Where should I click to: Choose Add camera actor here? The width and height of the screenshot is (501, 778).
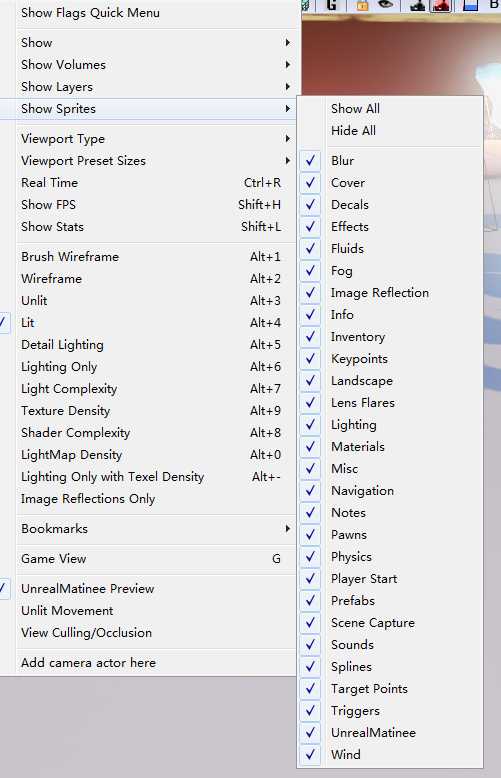pos(156,663)
